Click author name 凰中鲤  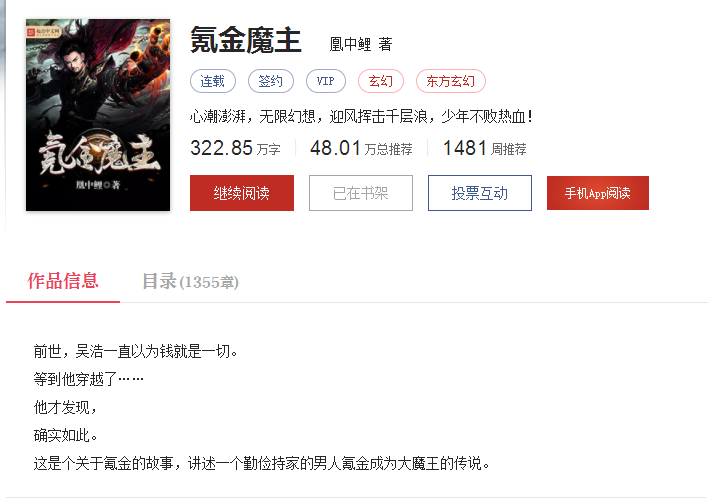350,44
